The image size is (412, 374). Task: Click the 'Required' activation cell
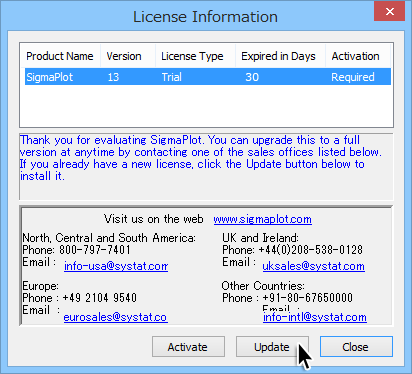353,77
